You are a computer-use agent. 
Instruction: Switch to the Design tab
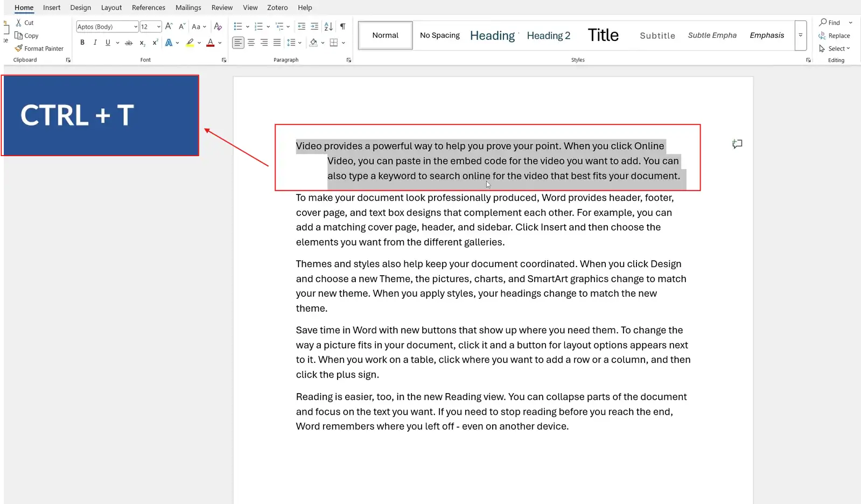pos(81,8)
